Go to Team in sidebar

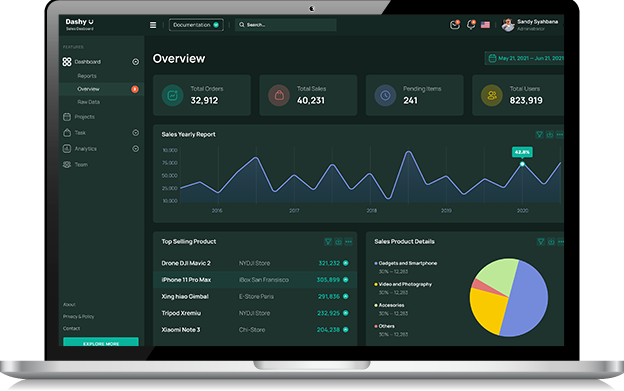click(81, 164)
